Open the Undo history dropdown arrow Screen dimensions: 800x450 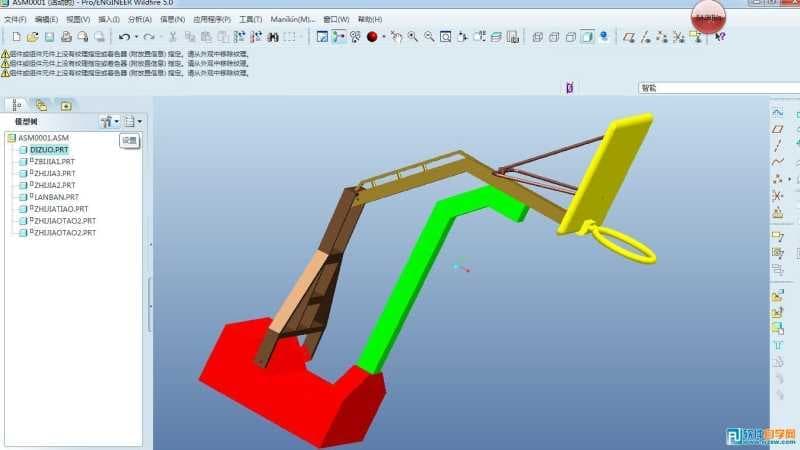(136, 37)
